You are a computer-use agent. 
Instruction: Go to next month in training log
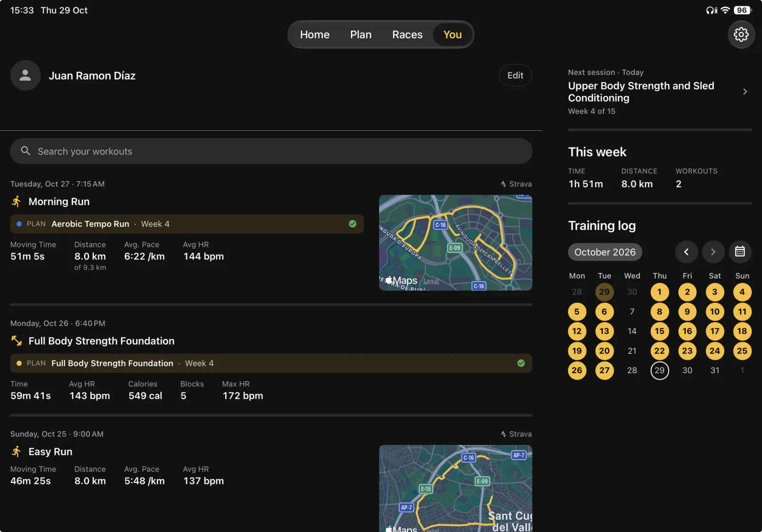tap(713, 252)
